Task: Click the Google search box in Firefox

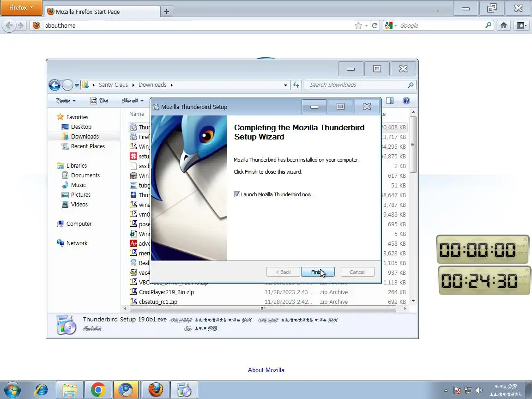Action: point(441,25)
